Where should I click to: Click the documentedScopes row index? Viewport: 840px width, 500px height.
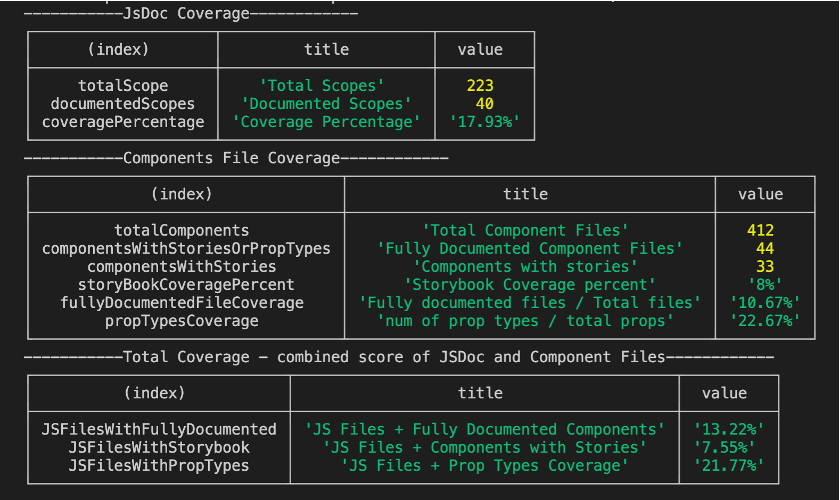point(123,104)
